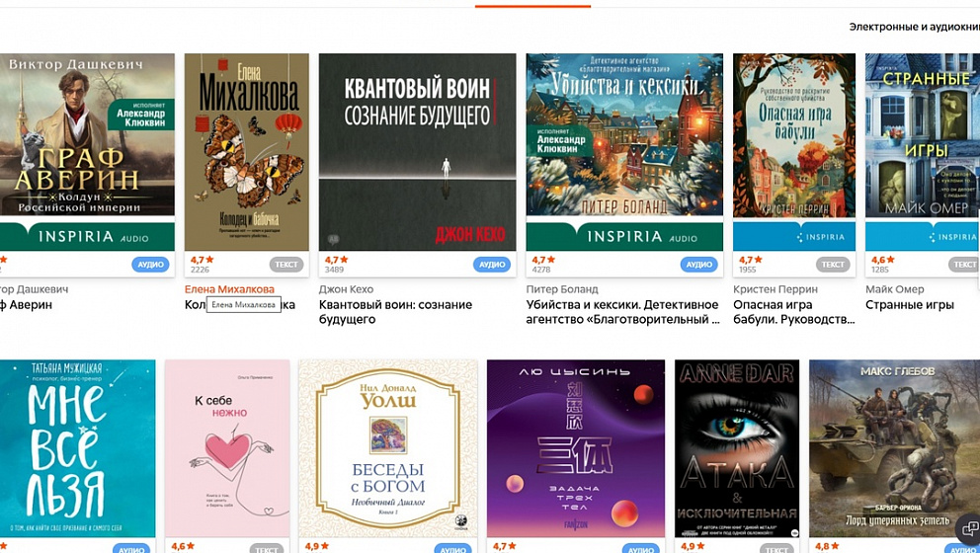Select Электронные и аудиокниги tab
The height and width of the screenshot is (553, 980).
pos(915,27)
